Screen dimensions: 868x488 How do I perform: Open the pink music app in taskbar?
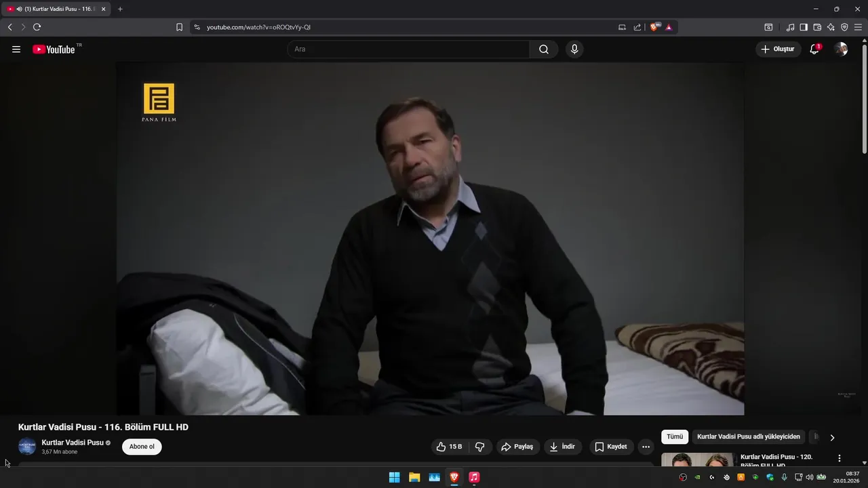click(x=474, y=477)
